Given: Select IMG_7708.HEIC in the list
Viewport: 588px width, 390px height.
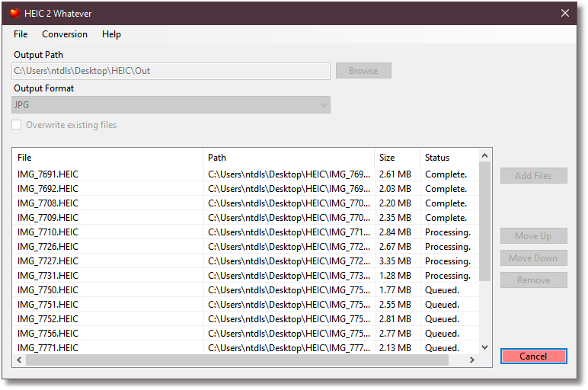Looking at the screenshot, I should coord(48,203).
